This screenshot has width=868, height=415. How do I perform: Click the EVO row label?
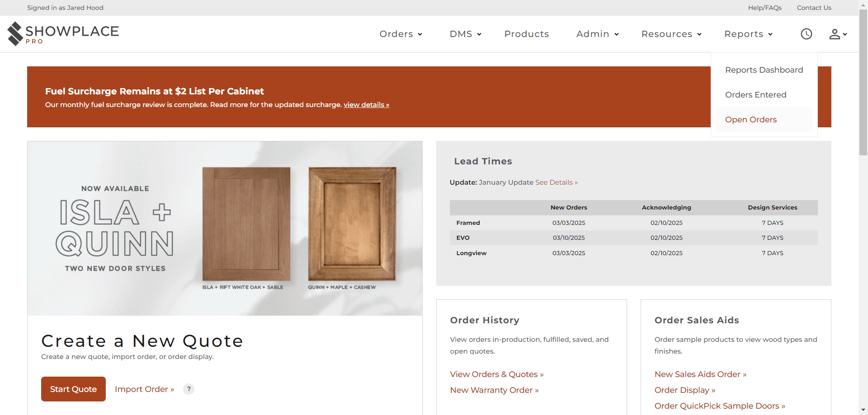tap(463, 238)
